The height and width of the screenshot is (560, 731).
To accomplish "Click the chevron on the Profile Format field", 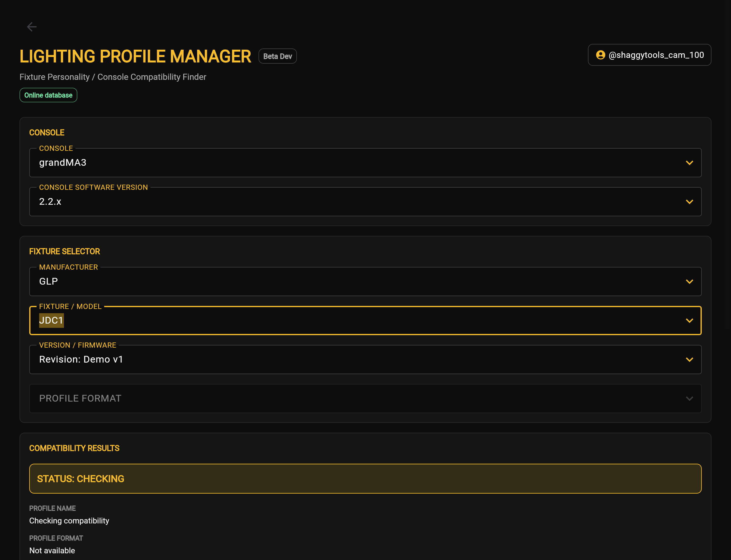I will 689,399.
